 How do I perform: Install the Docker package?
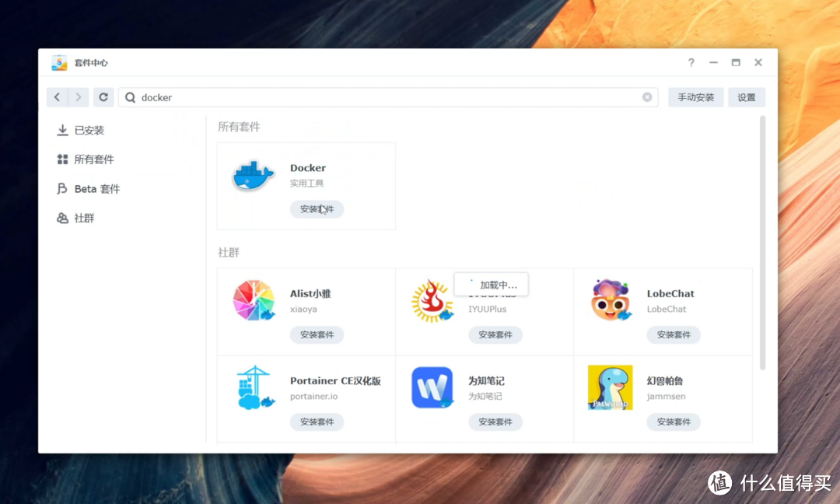pyautogui.click(x=317, y=209)
